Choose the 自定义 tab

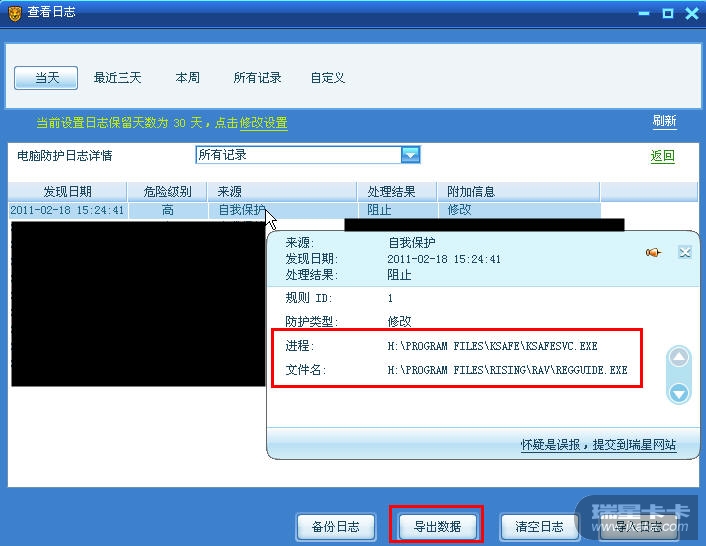click(x=328, y=78)
